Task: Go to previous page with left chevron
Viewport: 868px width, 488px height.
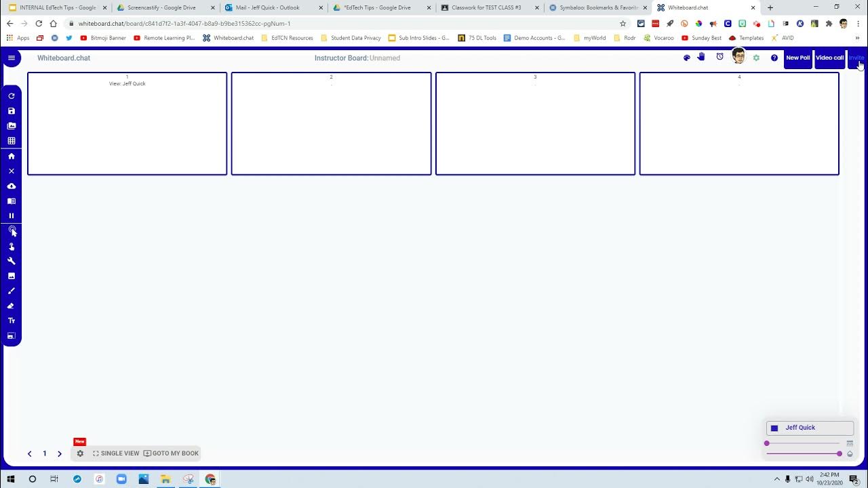Action: (x=30, y=453)
